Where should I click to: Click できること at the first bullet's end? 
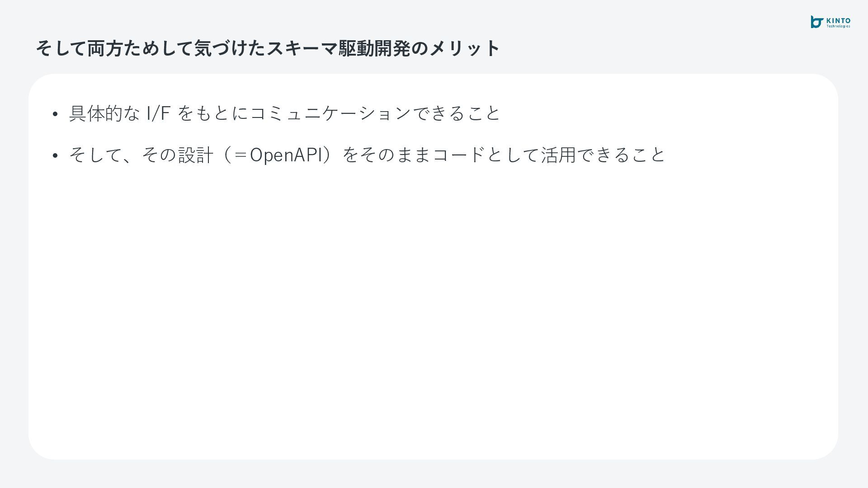456,113
